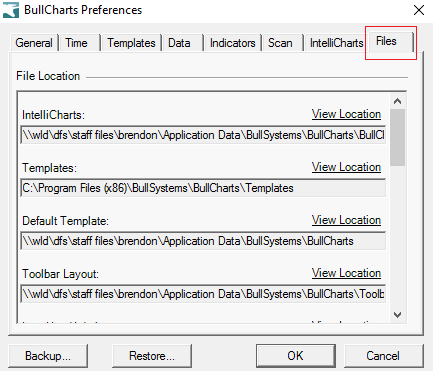Click the 'Templates:' label
The height and width of the screenshot is (371, 433).
click(50, 168)
